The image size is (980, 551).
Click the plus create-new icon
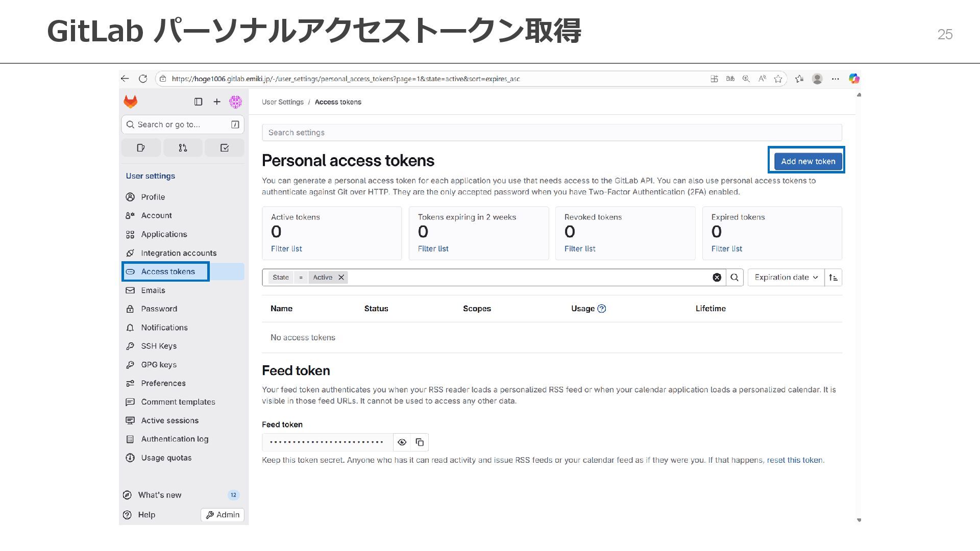pyautogui.click(x=217, y=102)
